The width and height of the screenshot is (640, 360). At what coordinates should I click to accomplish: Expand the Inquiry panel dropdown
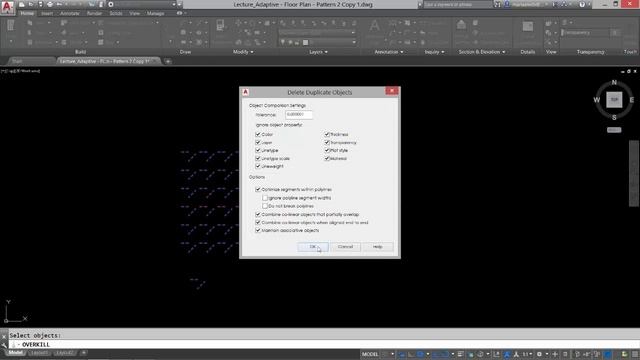[x=434, y=52]
